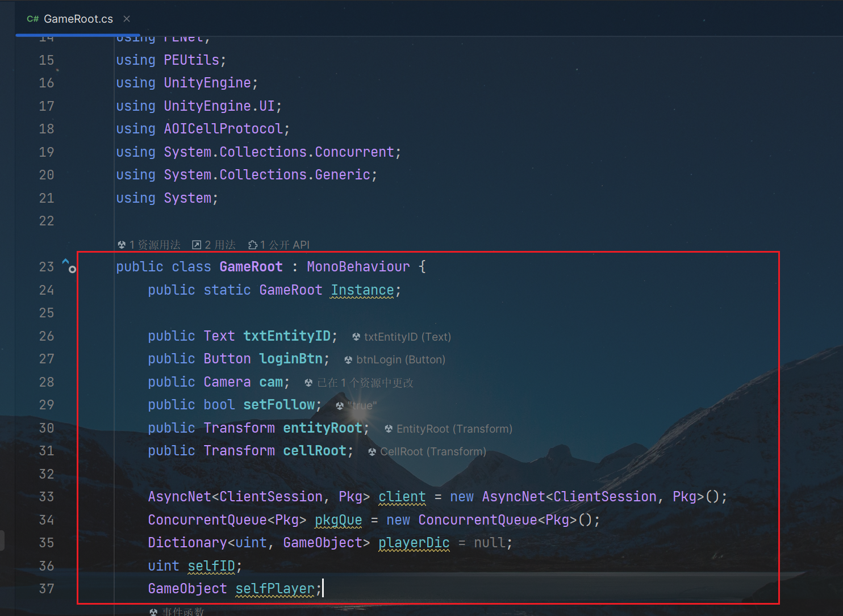843x616 pixels.
Task: Click the '已在 1 个资源中更改' hint on line 28
Action: (365, 383)
